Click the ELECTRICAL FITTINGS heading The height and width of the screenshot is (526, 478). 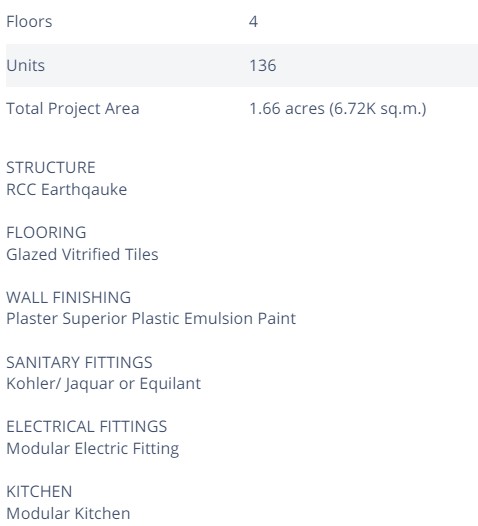click(x=87, y=427)
